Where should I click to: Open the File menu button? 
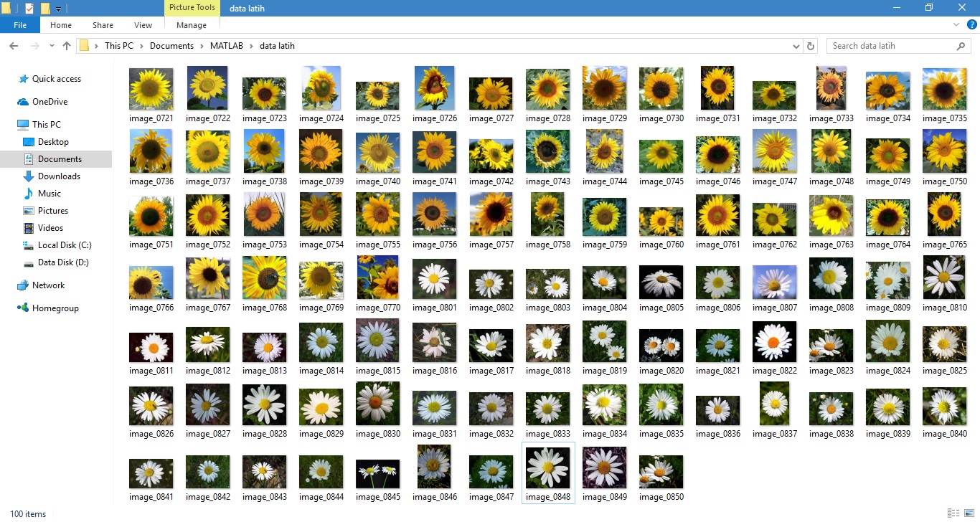pyautogui.click(x=20, y=25)
